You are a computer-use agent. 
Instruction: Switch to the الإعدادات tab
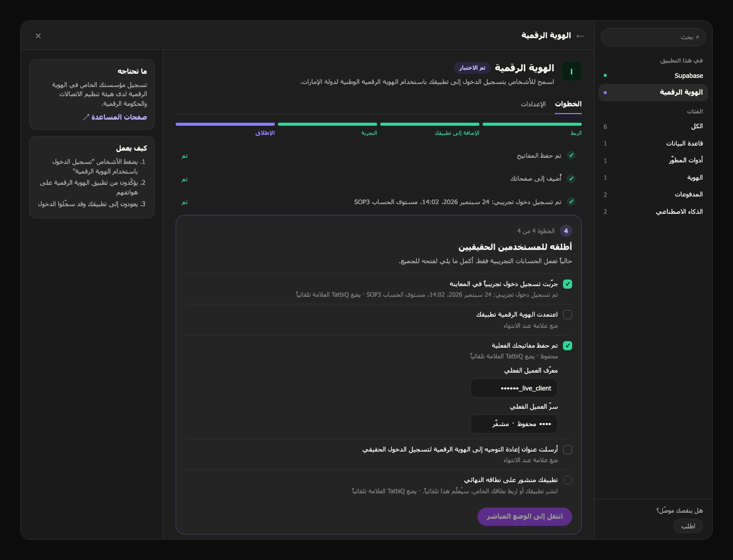(x=533, y=104)
